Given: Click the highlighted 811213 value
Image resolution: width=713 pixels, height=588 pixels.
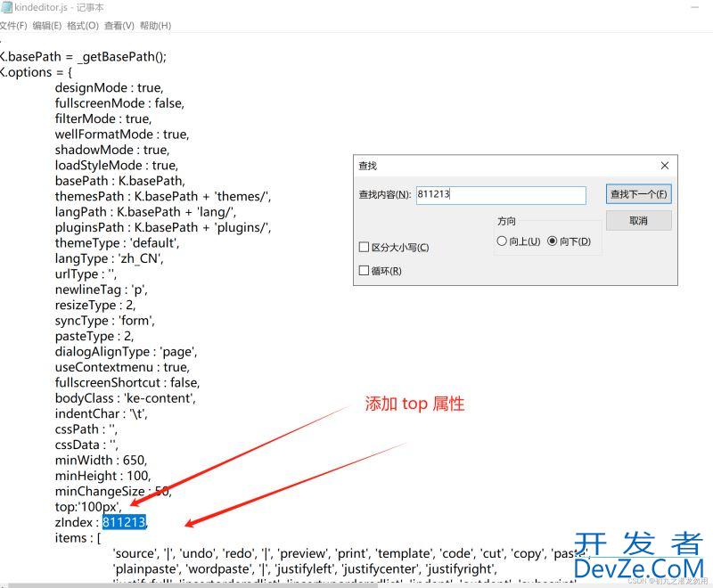Looking at the screenshot, I should [124, 522].
